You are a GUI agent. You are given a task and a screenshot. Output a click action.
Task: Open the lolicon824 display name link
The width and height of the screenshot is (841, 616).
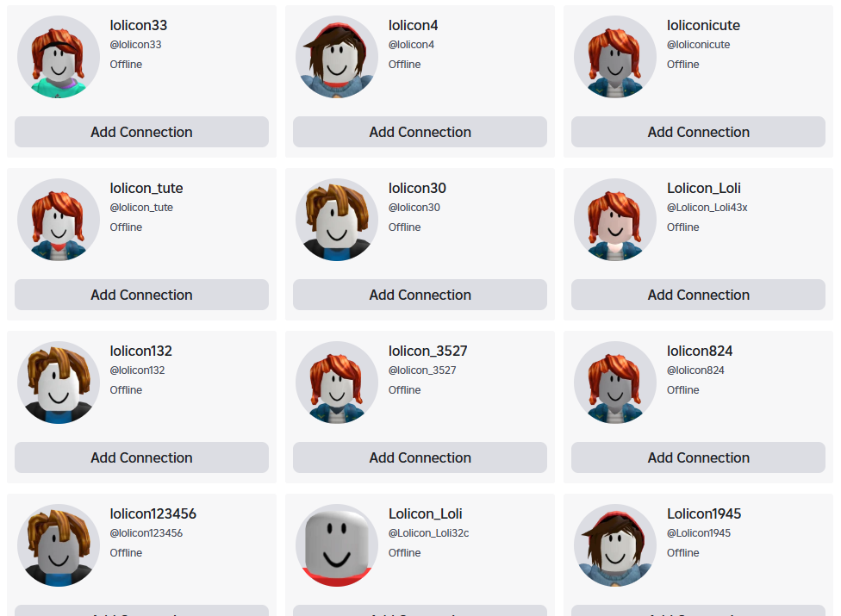tap(700, 352)
